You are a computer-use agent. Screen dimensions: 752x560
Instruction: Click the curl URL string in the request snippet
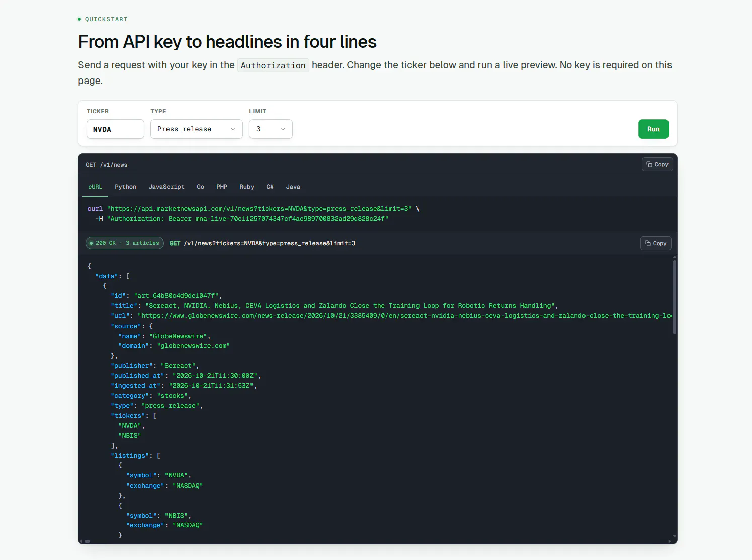pos(259,209)
